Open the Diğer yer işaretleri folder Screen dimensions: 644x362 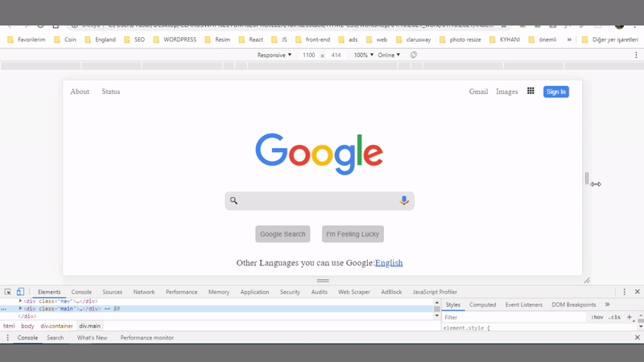pyautogui.click(x=610, y=39)
